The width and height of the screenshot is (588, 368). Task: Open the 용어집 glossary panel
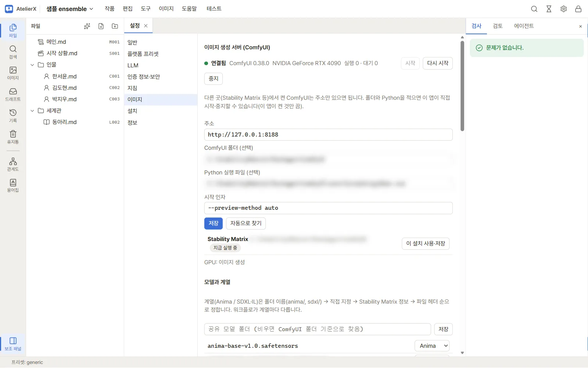pyautogui.click(x=13, y=185)
